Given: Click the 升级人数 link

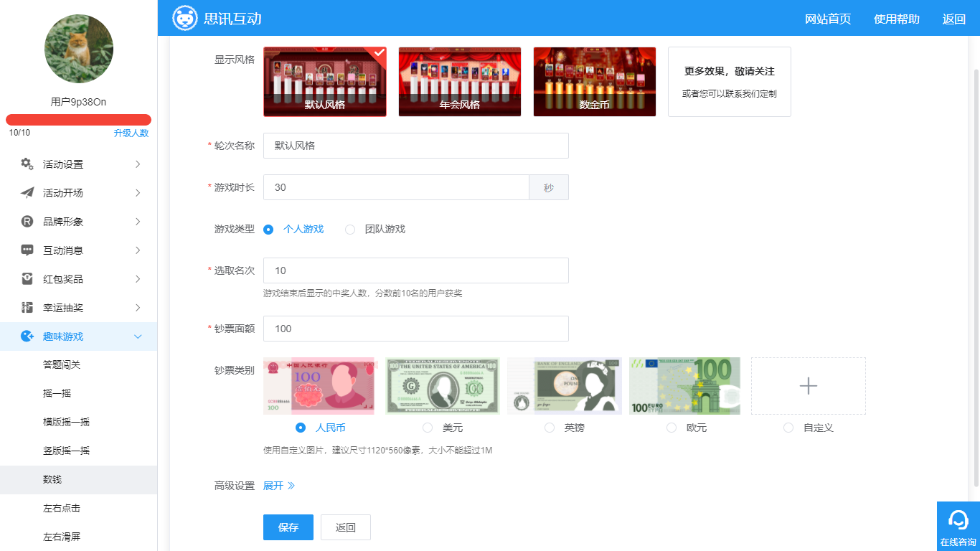Looking at the screenshot, I should 131,133.
